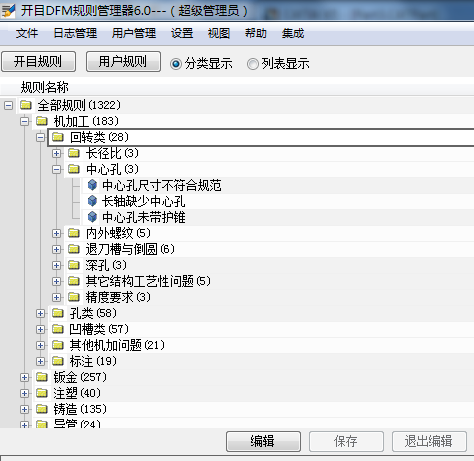
Task: Click the cube icon of 中心孔尺寸不符合规范
Action: click(92, 185)
